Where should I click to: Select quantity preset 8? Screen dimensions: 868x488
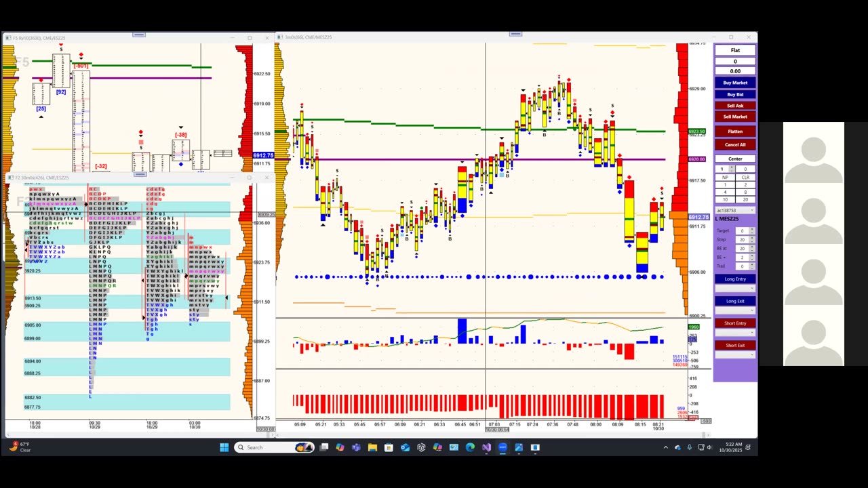coord(745,192)
